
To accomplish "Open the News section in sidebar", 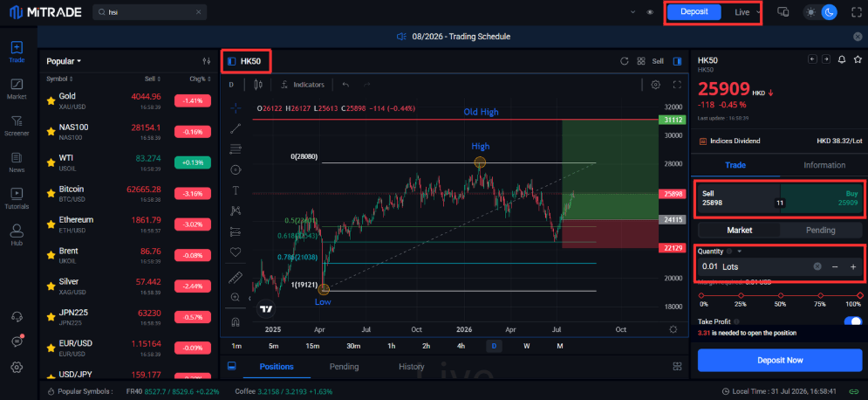I will [x=17, y=162].
